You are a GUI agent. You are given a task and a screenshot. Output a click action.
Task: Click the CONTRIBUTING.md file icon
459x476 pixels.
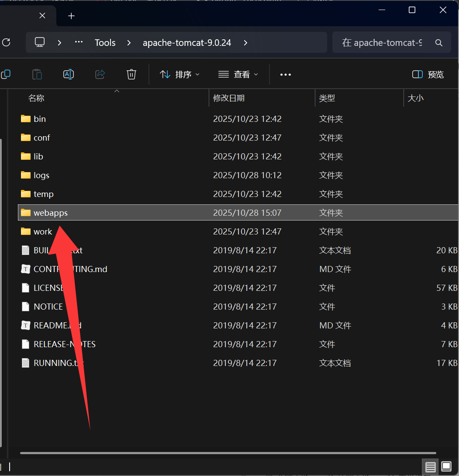[x=25, y=269]
